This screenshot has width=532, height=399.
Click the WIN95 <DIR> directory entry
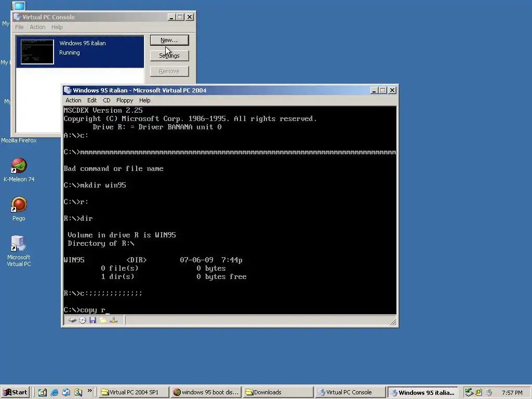click(153, 260)
